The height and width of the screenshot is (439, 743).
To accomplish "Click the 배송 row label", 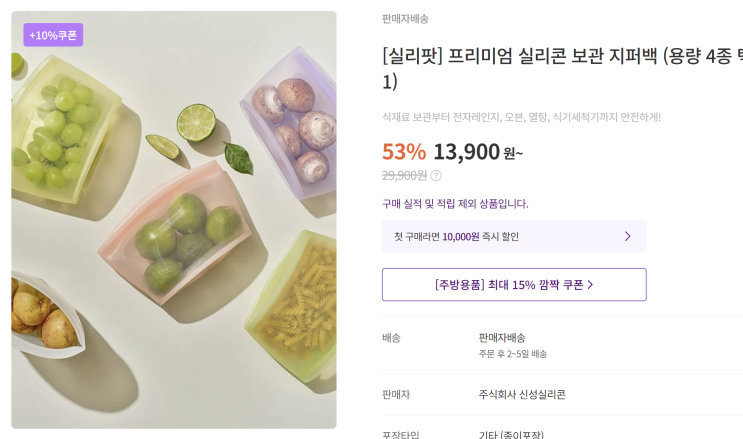I will [392, 338].
